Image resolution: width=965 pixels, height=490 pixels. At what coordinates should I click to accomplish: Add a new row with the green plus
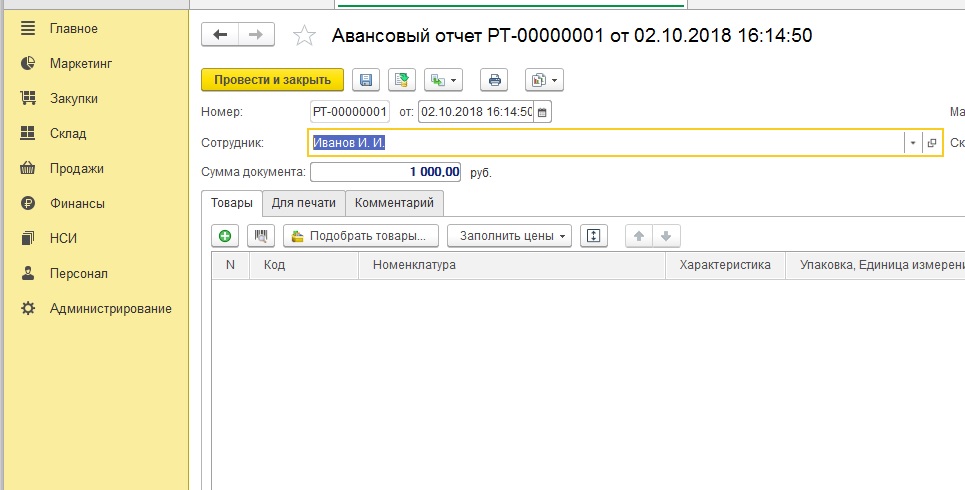225,236
